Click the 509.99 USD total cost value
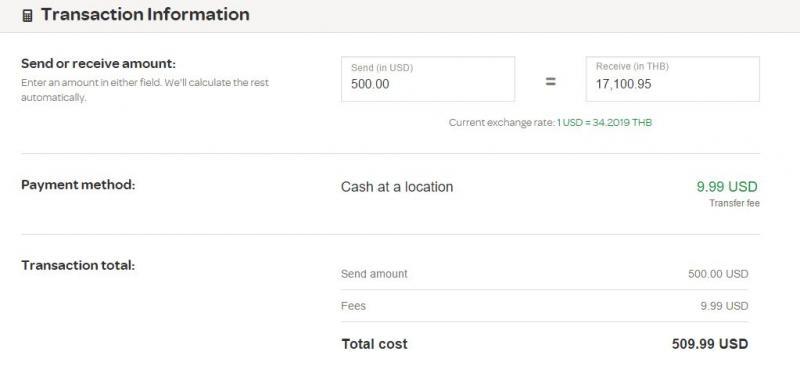800x384 pixels. 710,344
